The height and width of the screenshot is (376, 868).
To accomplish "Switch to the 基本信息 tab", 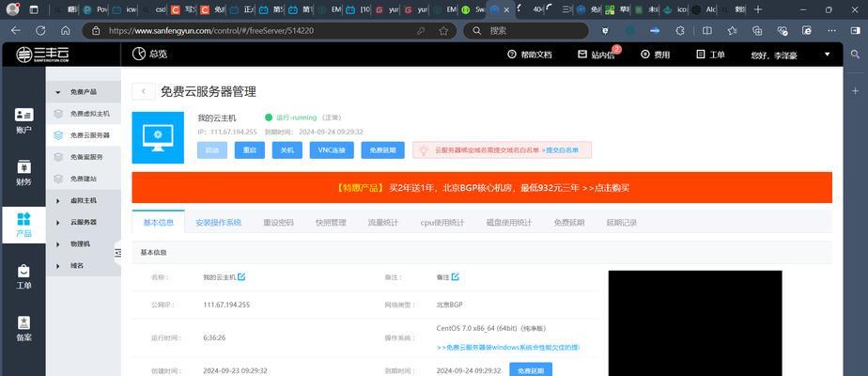I will click(x=159, y=223).
